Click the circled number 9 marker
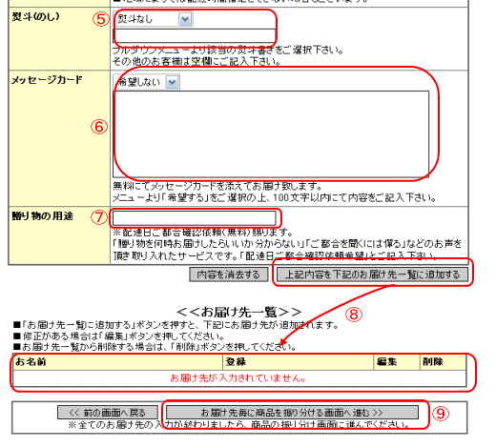 coord(441,414)
